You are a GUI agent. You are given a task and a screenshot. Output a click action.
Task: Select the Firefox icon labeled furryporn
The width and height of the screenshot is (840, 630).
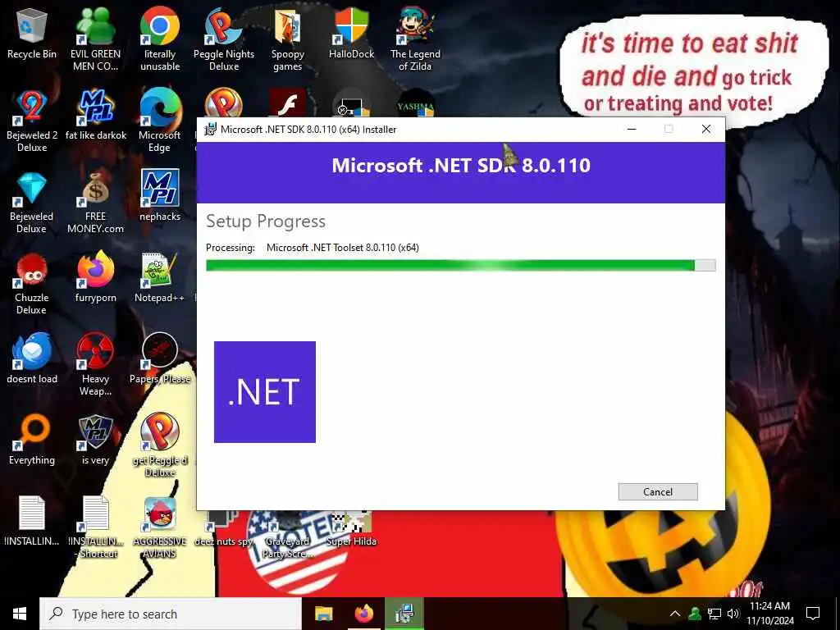tap(95, 277)
